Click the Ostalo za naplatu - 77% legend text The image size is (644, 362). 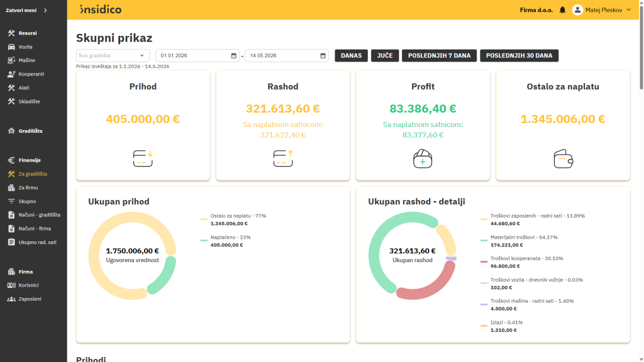(238, 216)
